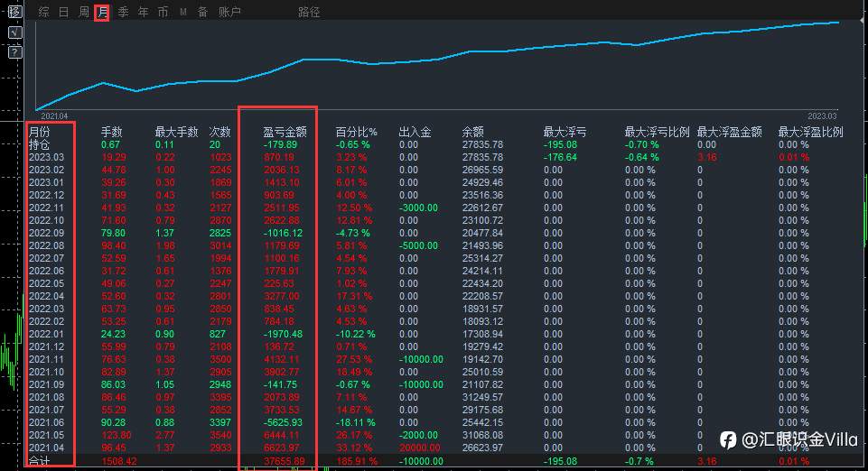This screenshot has height=471, width=868.
Task: Click the 最大浮盈比例 column header
Action: [810, 132]
